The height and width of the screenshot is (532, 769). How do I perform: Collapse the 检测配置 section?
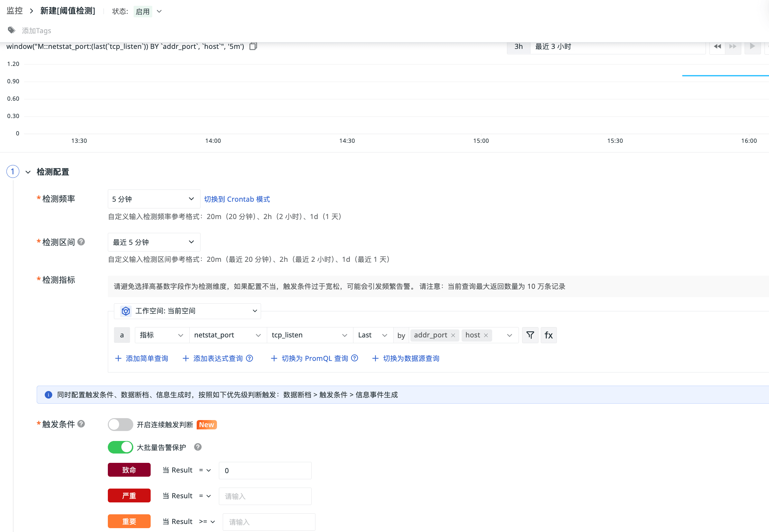pos(28,172)
